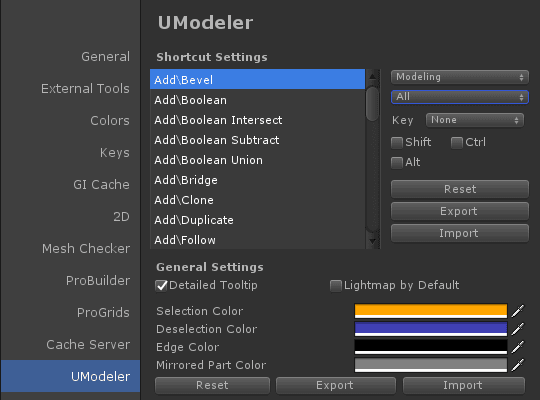This screenshot has width=540, height=400.
Task: Pick Selection Color with eyedropper icon
Action: 518,311
